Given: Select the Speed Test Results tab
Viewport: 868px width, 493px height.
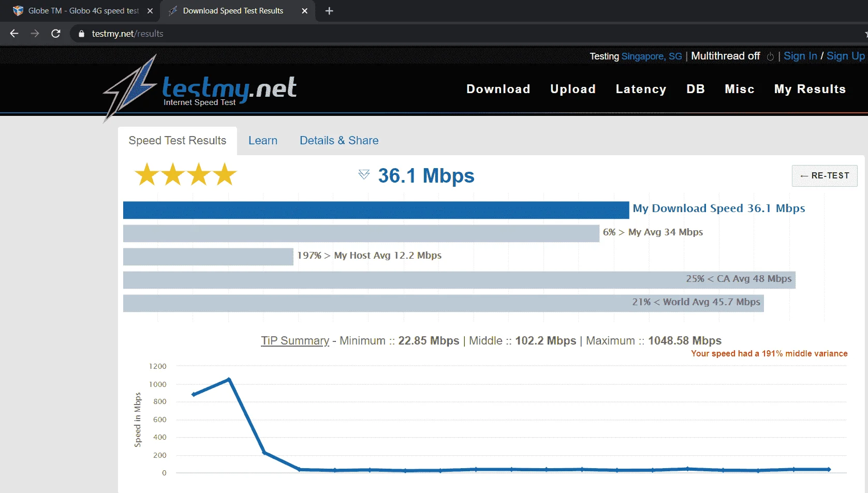Looking at the screenshot, I should (x=178, y=141).
